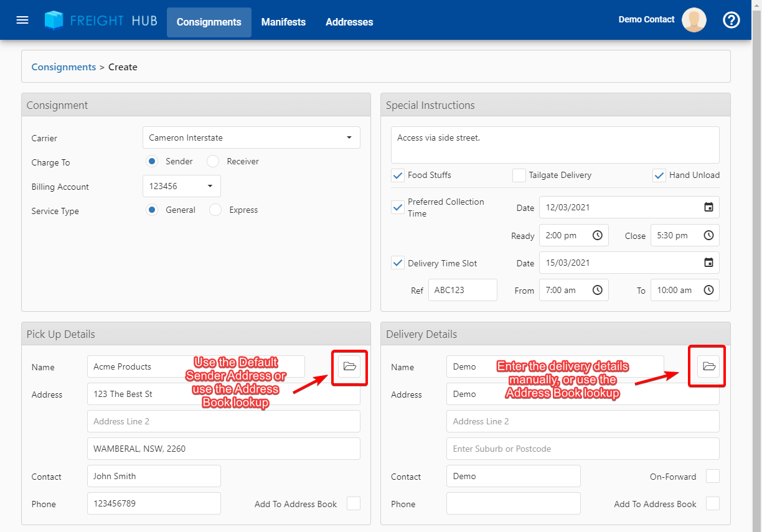The height and width of the screenshot is (532, 762).
Task: Click the Pick Up Address field 123 The Best St
Action: pos(223,394)
